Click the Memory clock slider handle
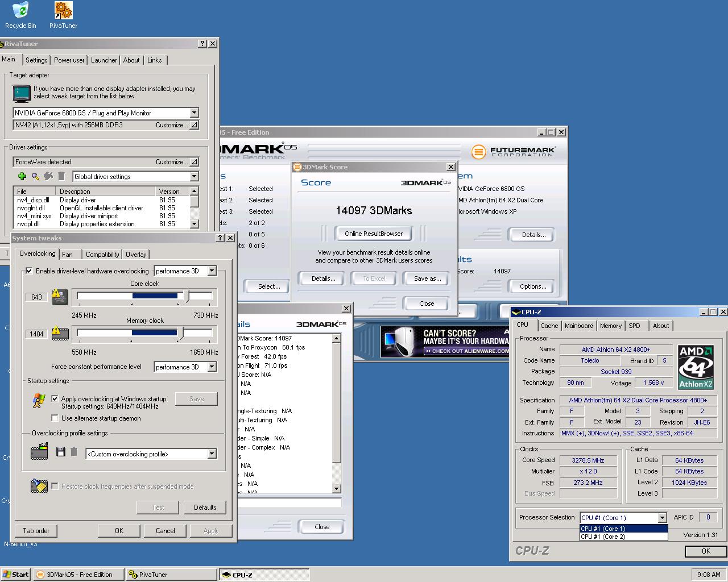 [181, 333]
